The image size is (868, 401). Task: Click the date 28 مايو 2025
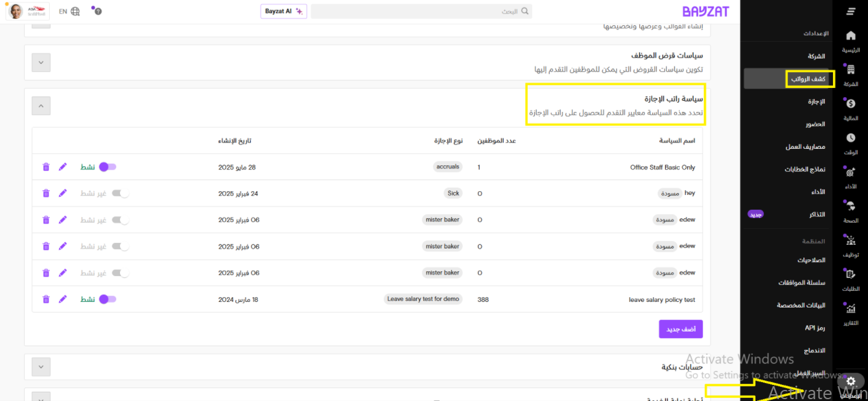tap(237, 167)
